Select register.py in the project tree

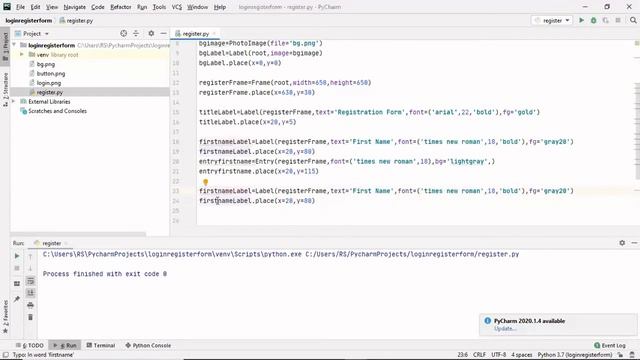pyautogui.click(x=49, y=92)
